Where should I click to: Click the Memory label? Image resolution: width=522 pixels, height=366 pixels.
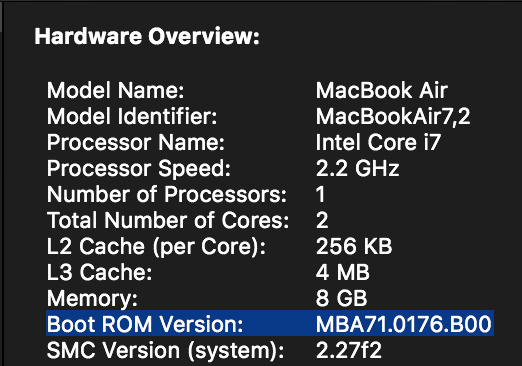[92, 298]
